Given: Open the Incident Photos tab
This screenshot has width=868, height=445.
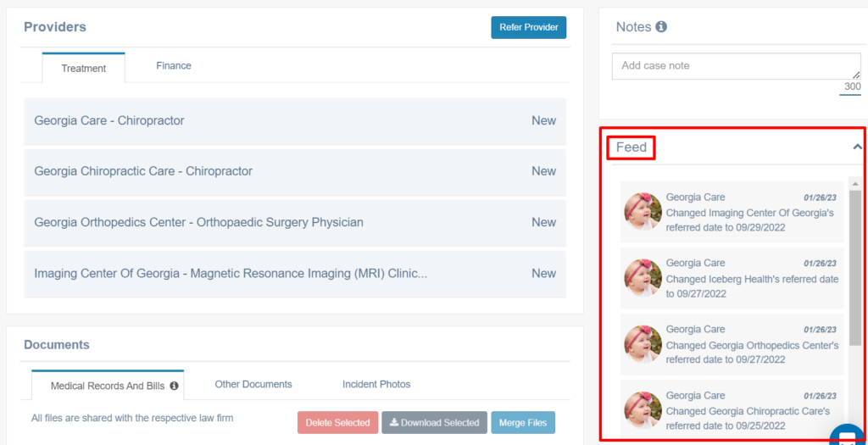Looking at the screenshot, I should [x=376, y=384].
